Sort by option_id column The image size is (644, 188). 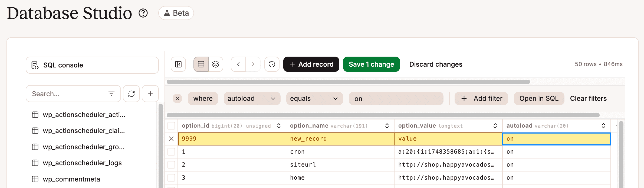[x=279, y=126]
